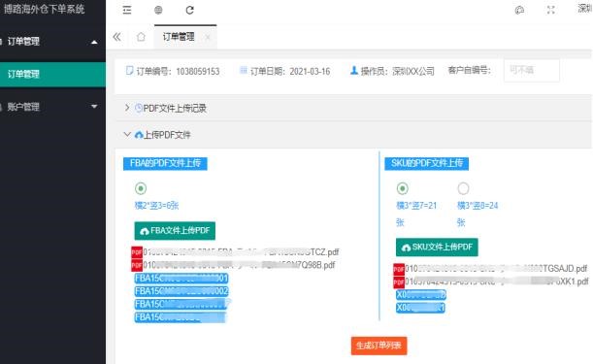593x364 pixels.
Task: Open the globe website icon in top bar
Action: click(x=158, y=11)
